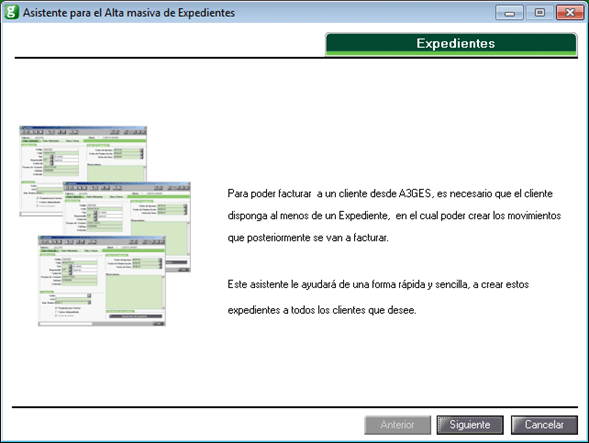Click the Expedientes screenshots illustration
The height and width of the screenshot is (443, 589).
click(x=105, y=226)
